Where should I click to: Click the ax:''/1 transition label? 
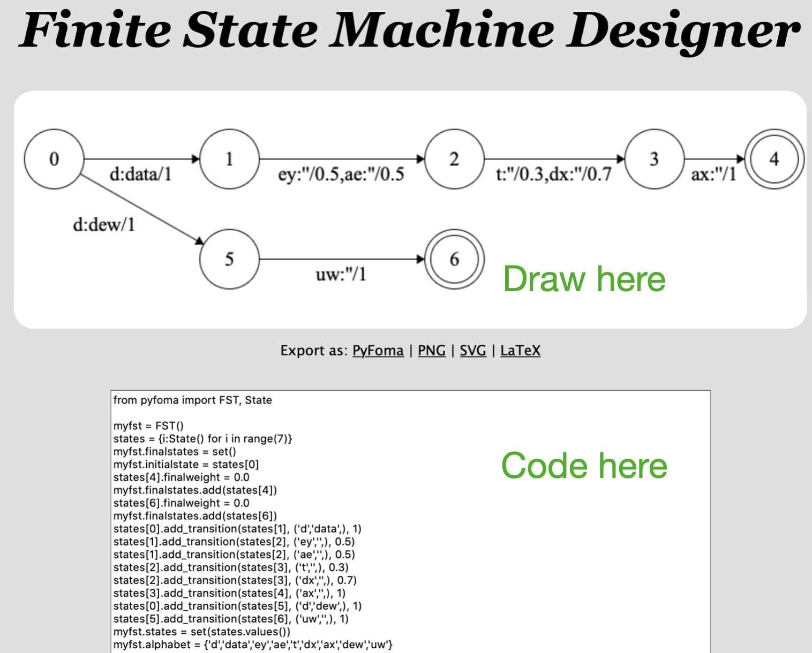coord(714,174)
